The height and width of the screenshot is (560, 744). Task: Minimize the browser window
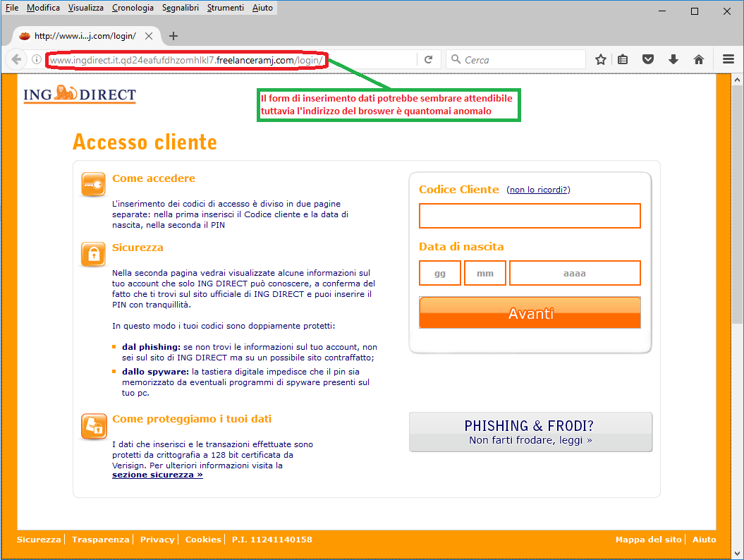tap(662, 11)
